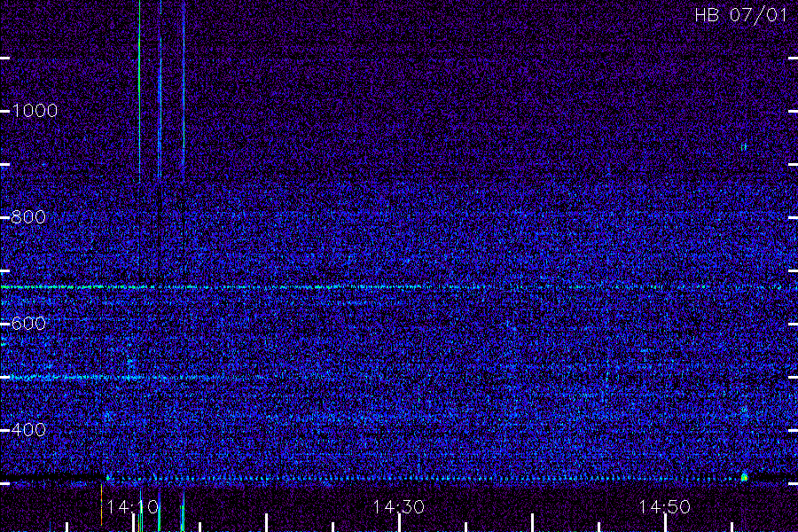This screenshot has width=798, height=532.
Task: Click the 14:50 time axis label
Action: [x=664, y=507]
